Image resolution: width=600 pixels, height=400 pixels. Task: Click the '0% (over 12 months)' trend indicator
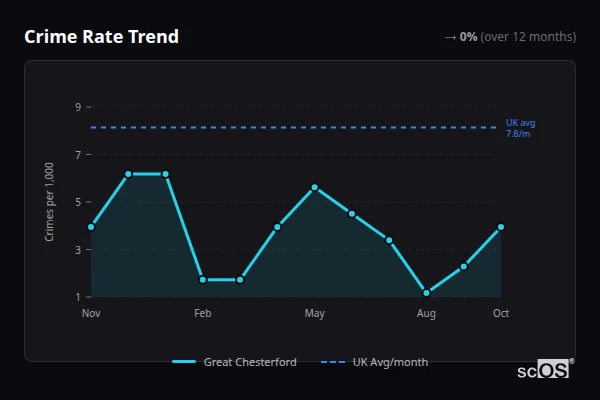(x=510, y=37)
